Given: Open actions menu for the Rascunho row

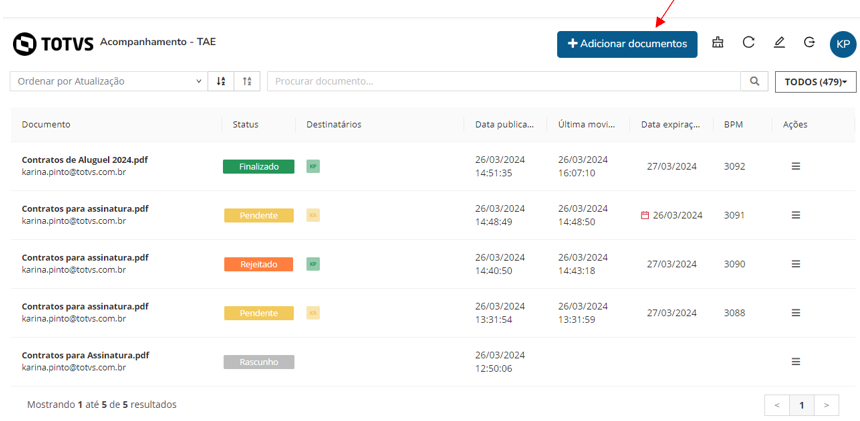Looking at the screenshot, I should 796,361.
